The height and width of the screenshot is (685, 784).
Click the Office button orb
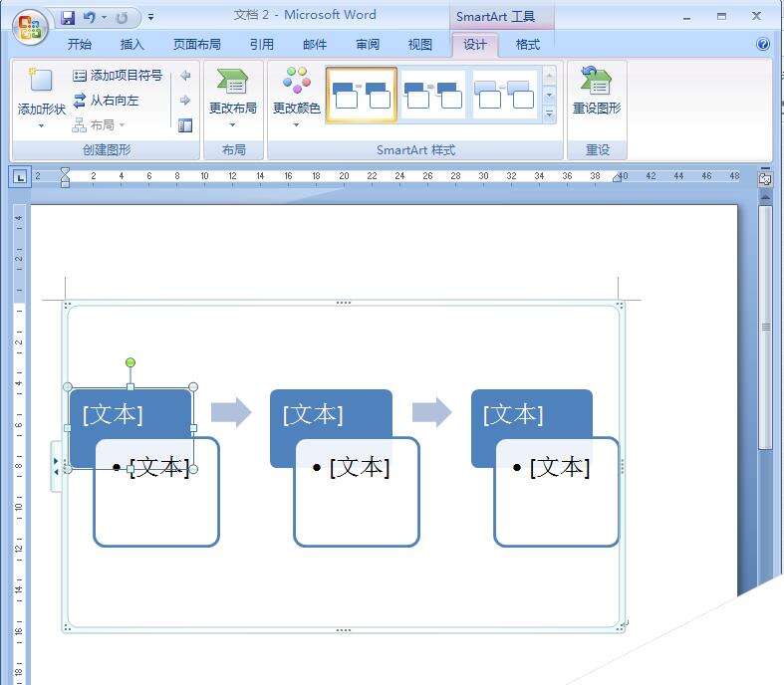[x=30, y=27]
